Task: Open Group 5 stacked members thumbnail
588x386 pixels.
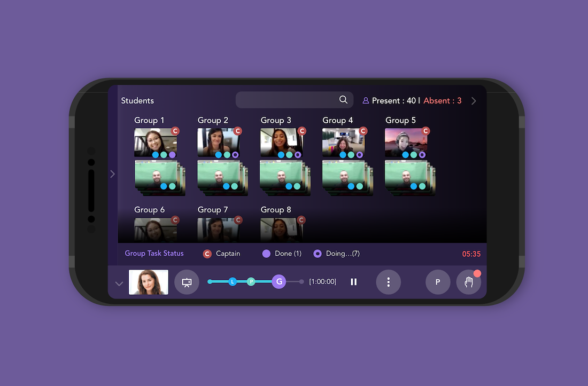Action: [410, 178]
